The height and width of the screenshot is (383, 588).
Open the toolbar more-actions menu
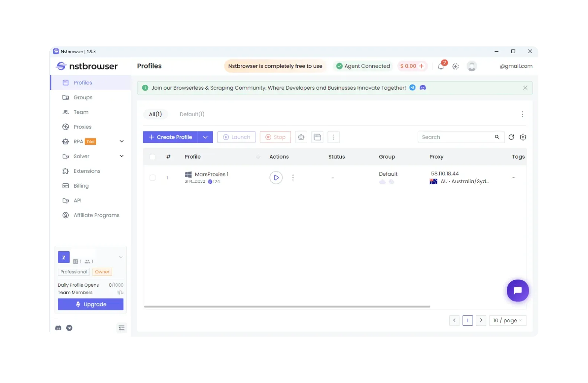333,137
